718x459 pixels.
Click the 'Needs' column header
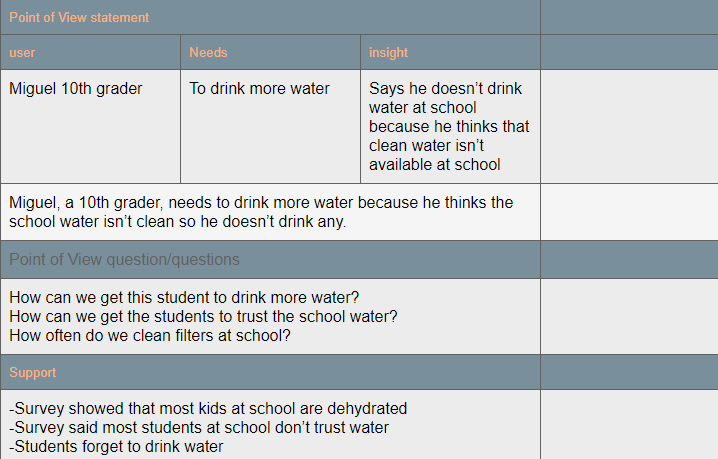pyautogui.click(x=208, y=52)
